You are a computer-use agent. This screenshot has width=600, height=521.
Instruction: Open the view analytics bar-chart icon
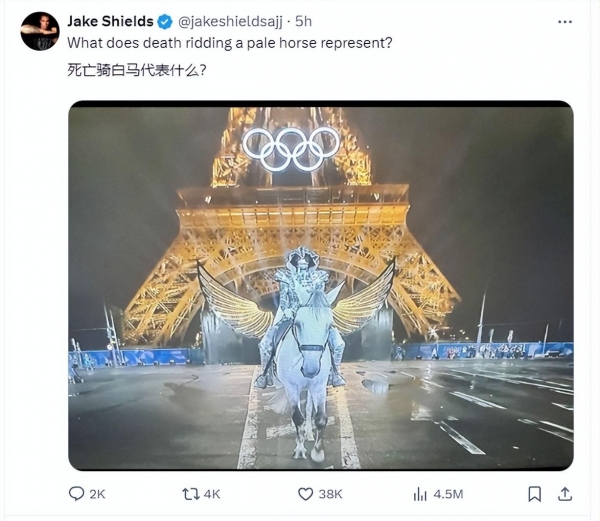pos(420,494)
